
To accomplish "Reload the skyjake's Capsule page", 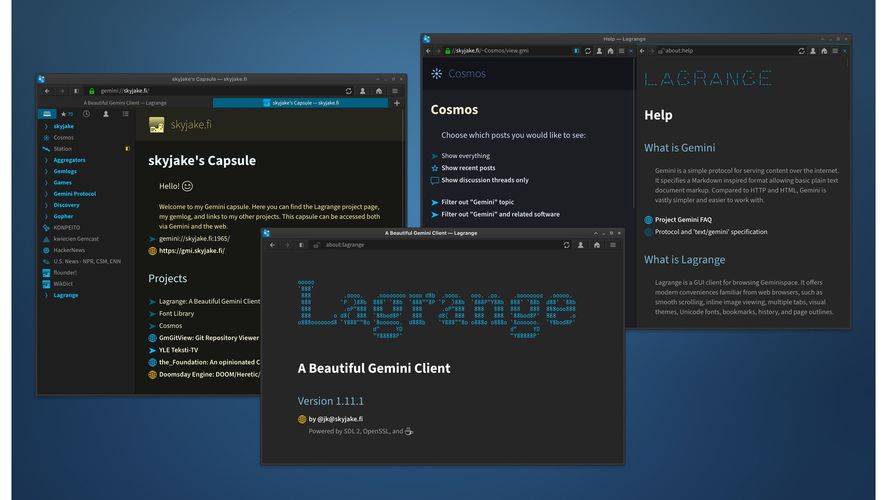I will 349,91.
